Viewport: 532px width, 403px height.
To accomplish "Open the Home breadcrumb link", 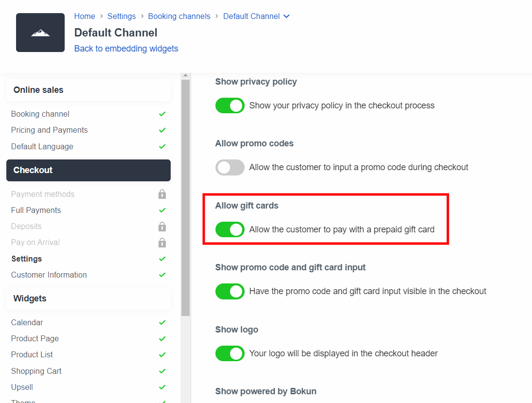I will 85,16.
